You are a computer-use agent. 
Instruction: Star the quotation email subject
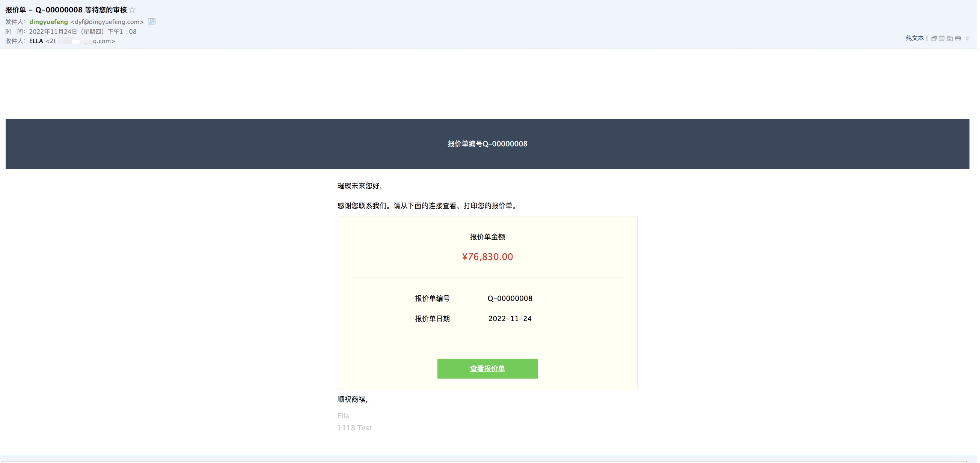click(x=133, y=10)
